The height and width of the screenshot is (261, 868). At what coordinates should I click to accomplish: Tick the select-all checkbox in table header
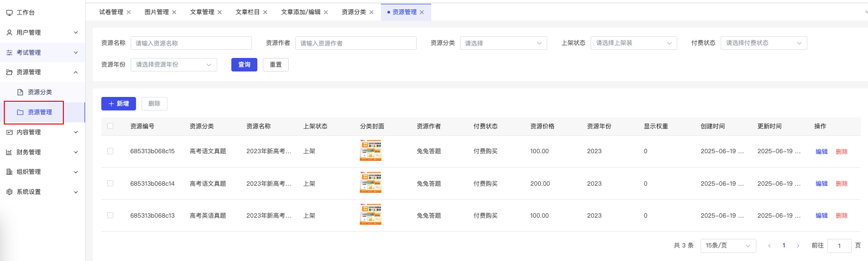tap(111, 126)
